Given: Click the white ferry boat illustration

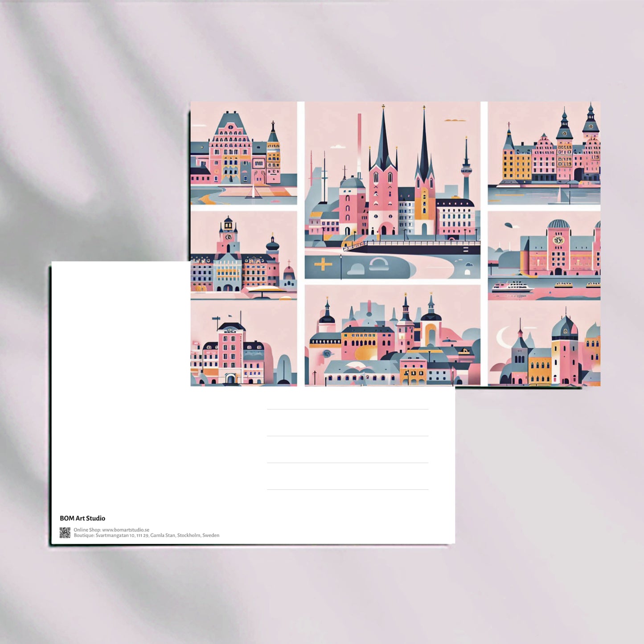Looking at the screenshot, I should [512, 287].
